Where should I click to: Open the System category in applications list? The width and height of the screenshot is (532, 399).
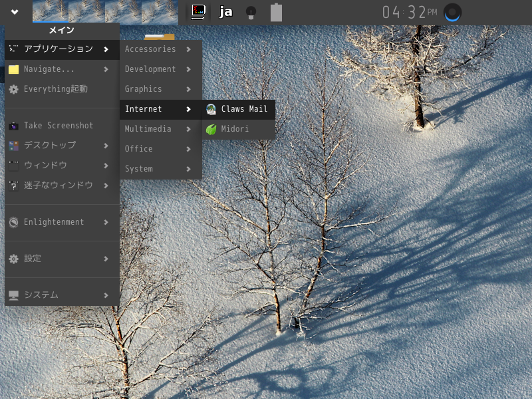pyautogui.click(x=161, y=169)
